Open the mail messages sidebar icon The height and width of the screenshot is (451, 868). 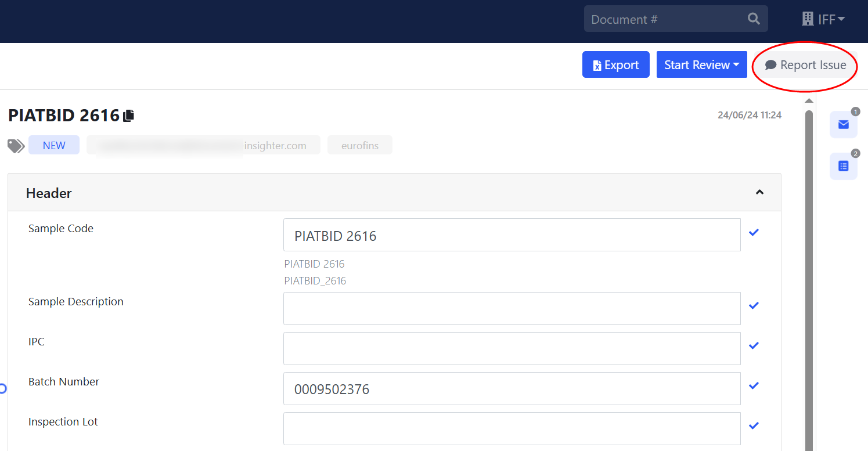click(843, 124)
